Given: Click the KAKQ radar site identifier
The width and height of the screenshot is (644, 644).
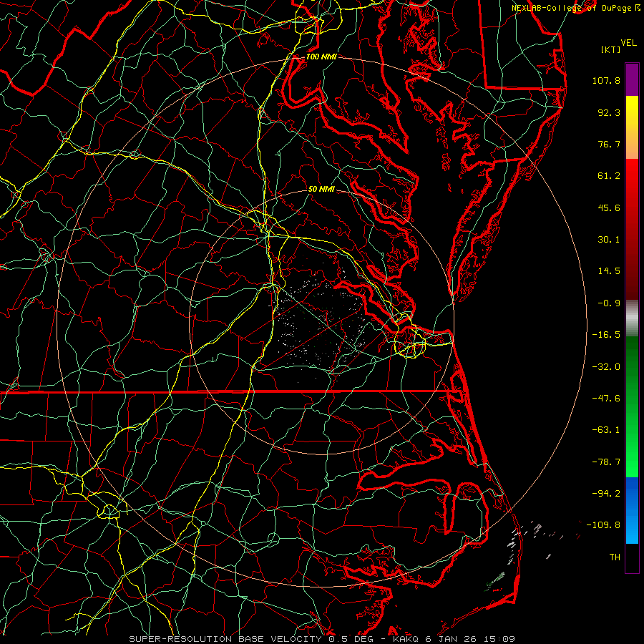Looking at the screenshot, I should pyautogui.click(x=406, y=639).
